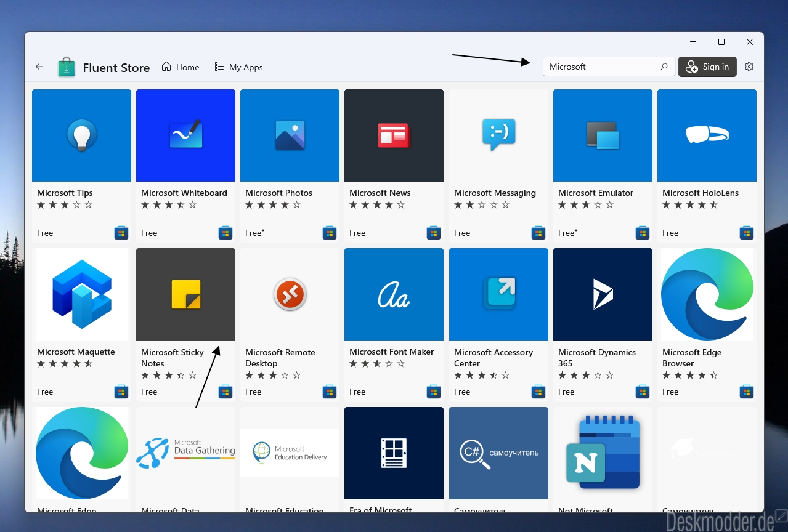Open the Microsoft Photos tile icon

(x=290, y=135)
